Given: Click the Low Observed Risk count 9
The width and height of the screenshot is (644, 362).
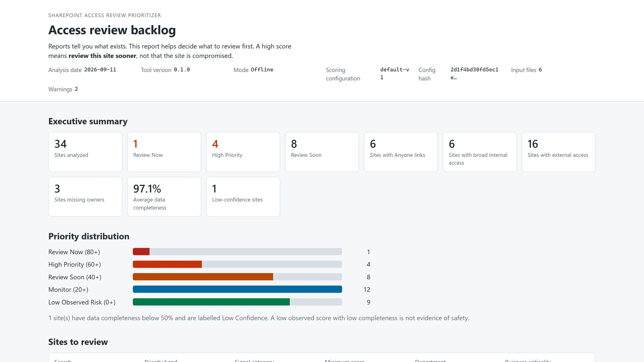Looking at the screenshot, I should [368, 302].
